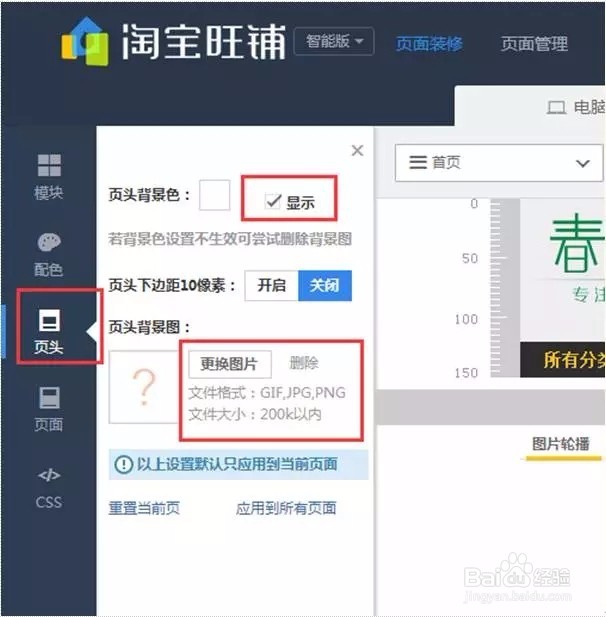The height and width of the screenshot is (617, 606).
Task: Click the 所有分类 navigation bar item
Action: point(574,360)
